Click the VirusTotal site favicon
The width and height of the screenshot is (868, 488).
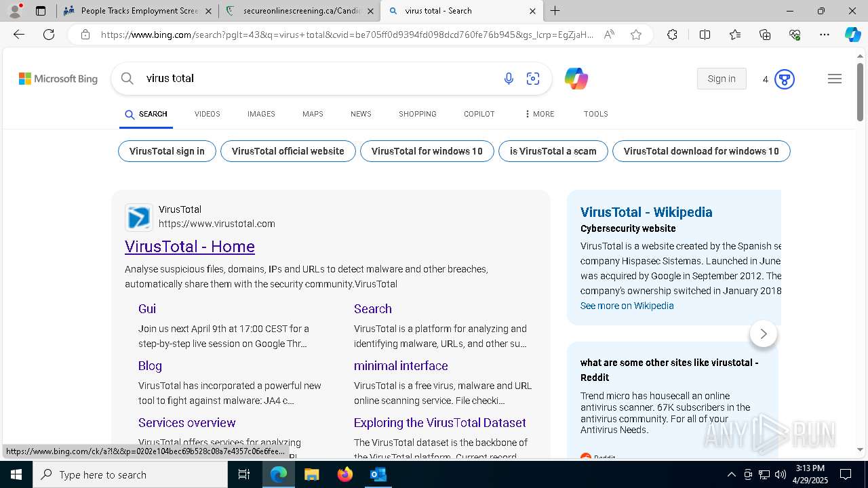pos(139,218)
